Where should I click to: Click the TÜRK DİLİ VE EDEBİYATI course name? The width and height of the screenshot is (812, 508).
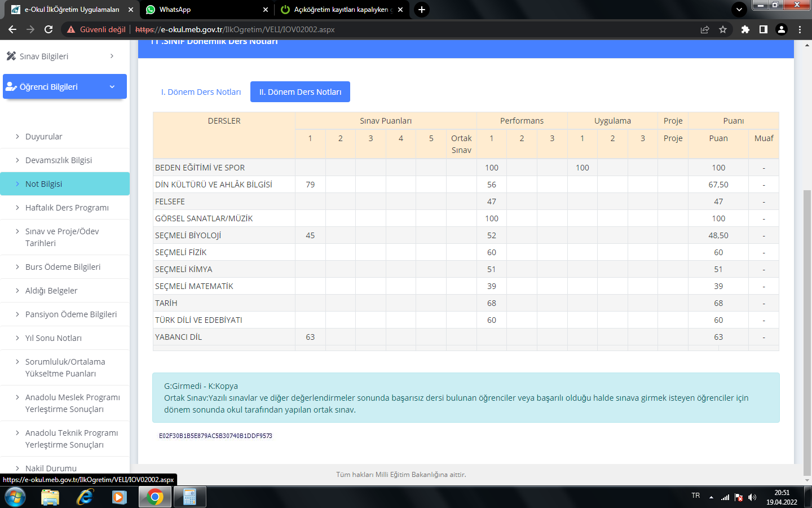(x=198, y=320)
